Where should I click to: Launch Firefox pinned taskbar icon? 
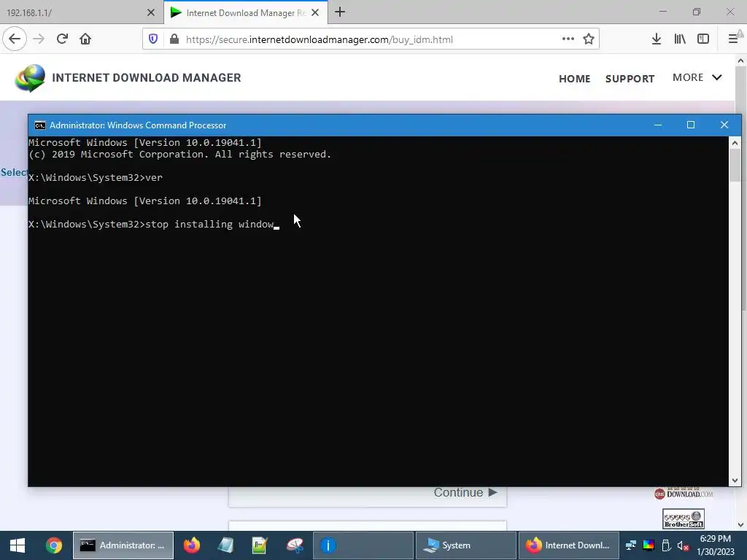pos(192,545)
